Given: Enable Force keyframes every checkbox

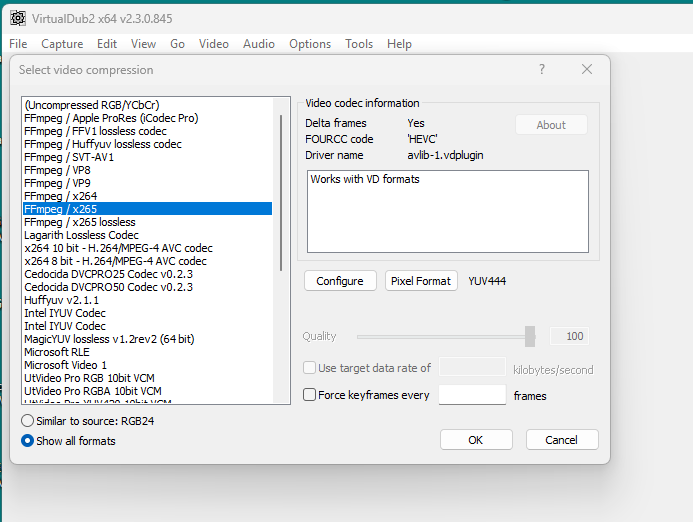Looking at the screenshot, I should click(x=309, y=394).
